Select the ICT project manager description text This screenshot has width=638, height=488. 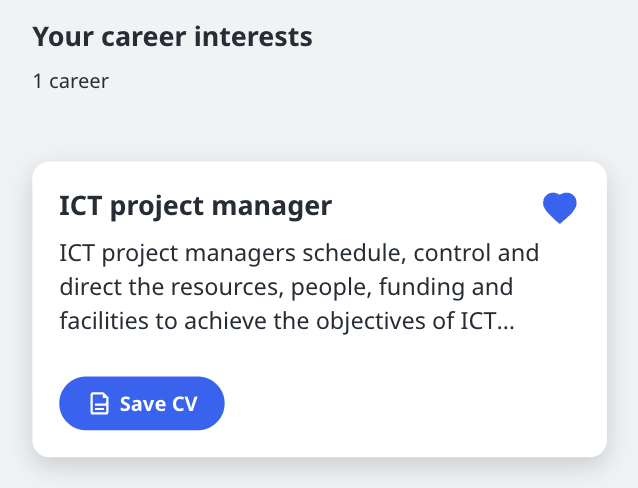[x=299, y=287]
